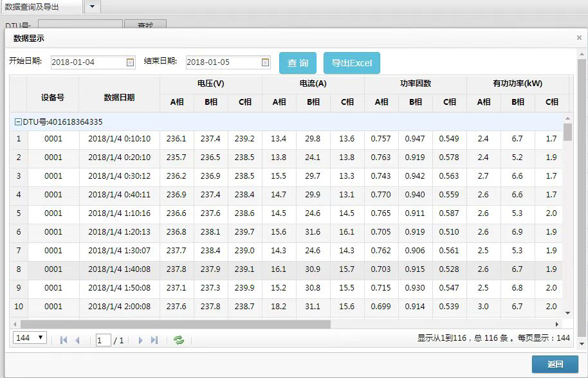Go to the next page
This screenshot has width=588, height=378.
140,339
